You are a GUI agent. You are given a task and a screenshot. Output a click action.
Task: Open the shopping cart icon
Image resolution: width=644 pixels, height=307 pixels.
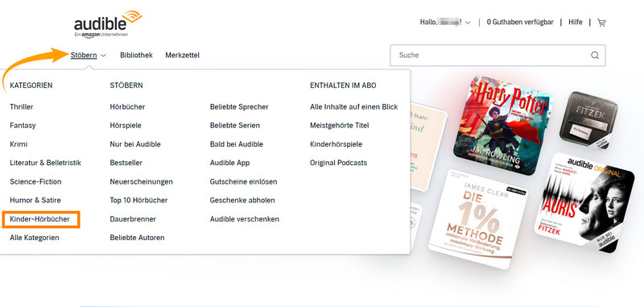(x=601, y=23)
